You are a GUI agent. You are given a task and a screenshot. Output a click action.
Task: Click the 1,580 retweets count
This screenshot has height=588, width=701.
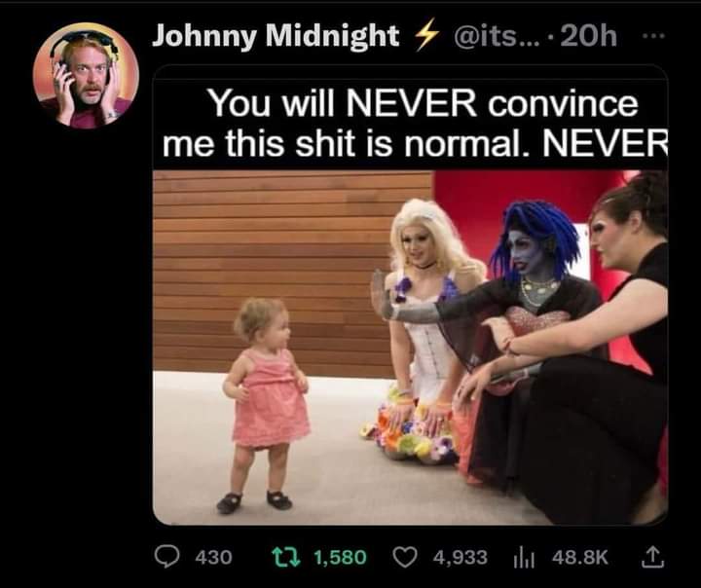point(340,558)
